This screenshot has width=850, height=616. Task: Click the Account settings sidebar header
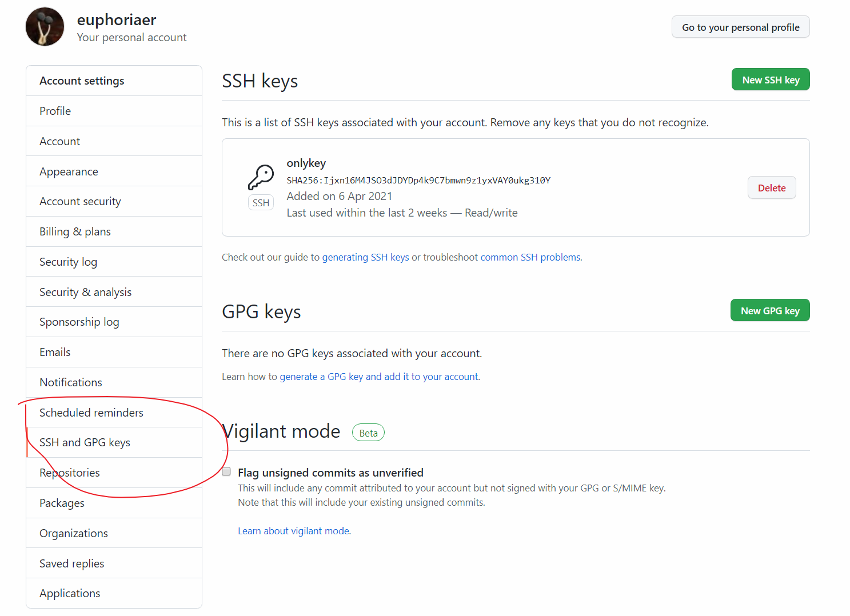pyautogui.click(x=114, y=81)
